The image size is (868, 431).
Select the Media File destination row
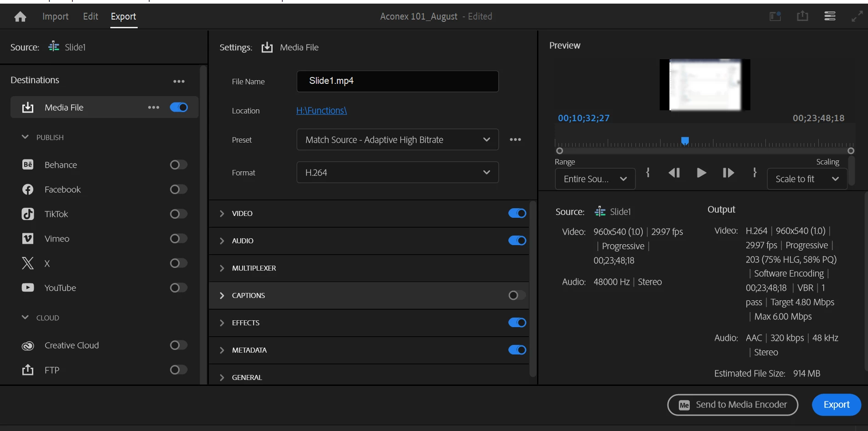[104, 108]
